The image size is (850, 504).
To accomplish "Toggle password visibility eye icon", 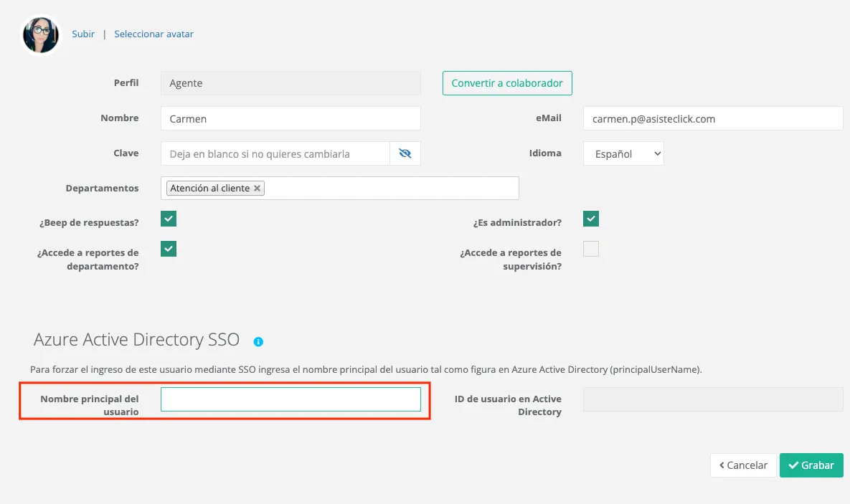I will point(405,153).
